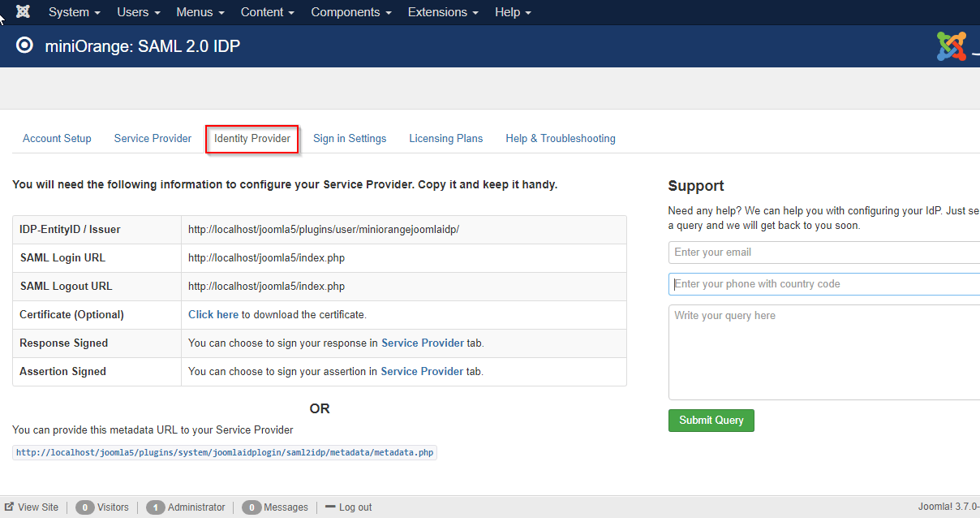This screenshot has width=980, height=518.
Task: Click the Administrator count badge
Action: pos(156,507)
